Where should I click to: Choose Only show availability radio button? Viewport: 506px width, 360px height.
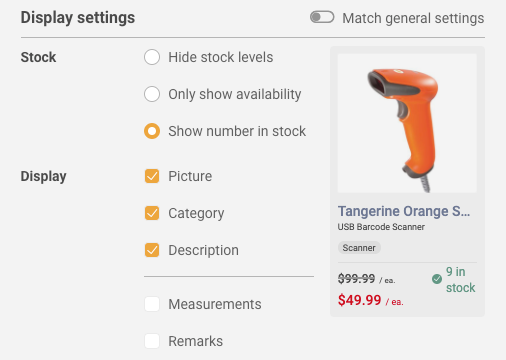(152, 94)
